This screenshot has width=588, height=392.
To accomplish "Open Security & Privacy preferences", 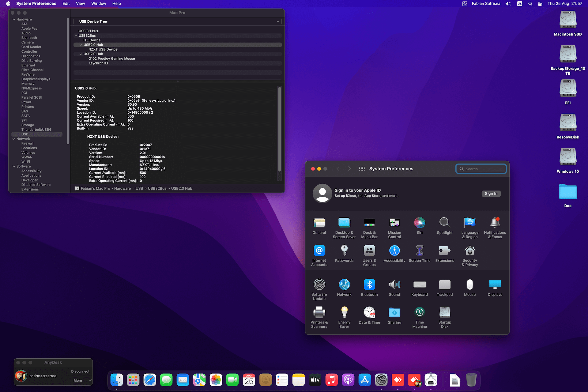I will click(470, 251).
